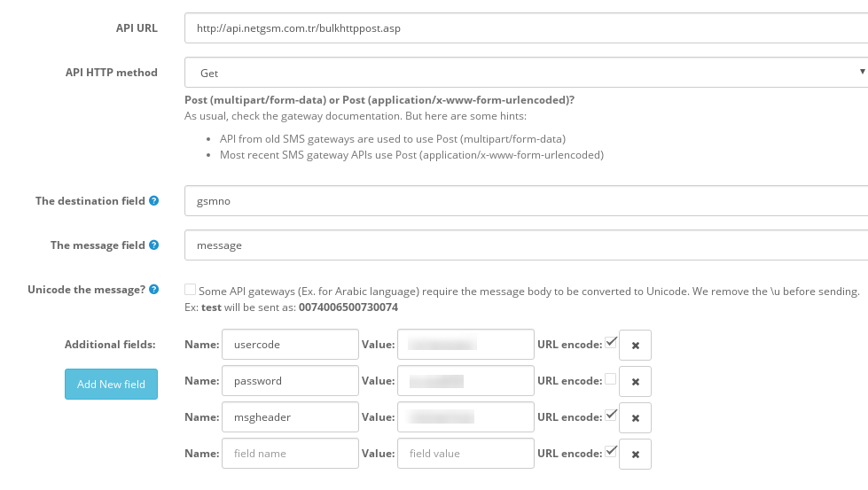The width and height of the screenshot is (868, 490).
Task: Toggle URL encode for msgheader field
Action: [610, 415]
